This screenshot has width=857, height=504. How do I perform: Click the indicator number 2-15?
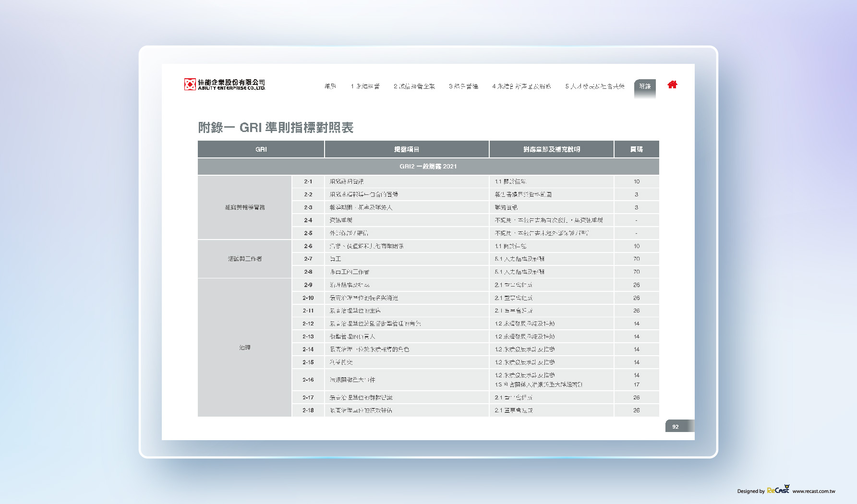(x=308, y=362)
